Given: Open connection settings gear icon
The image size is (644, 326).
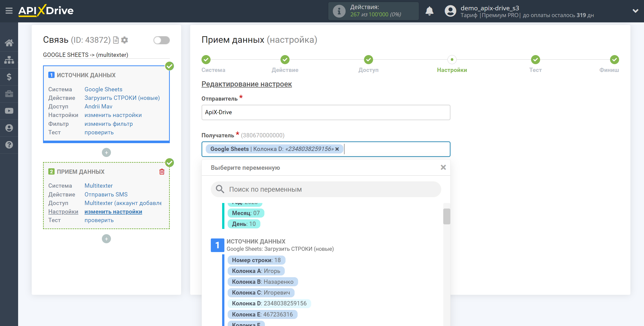Looking at the screenshot, I should coord(125,40).
